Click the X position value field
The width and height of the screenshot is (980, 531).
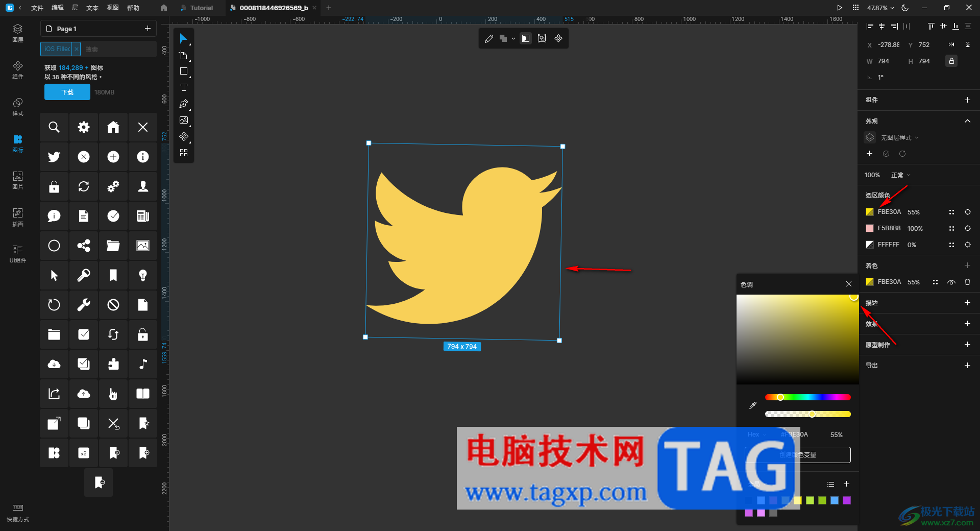(889, 45)
